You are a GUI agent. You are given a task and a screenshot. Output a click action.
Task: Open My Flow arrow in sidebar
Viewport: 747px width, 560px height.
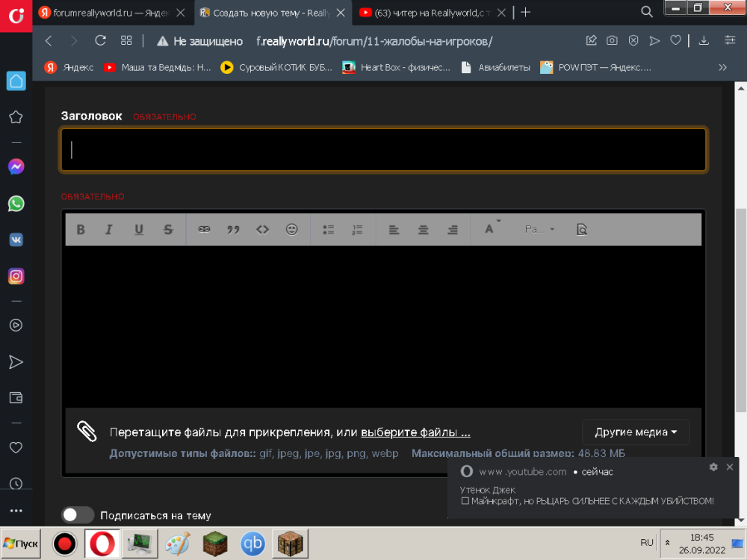click(x=16, y=362)
